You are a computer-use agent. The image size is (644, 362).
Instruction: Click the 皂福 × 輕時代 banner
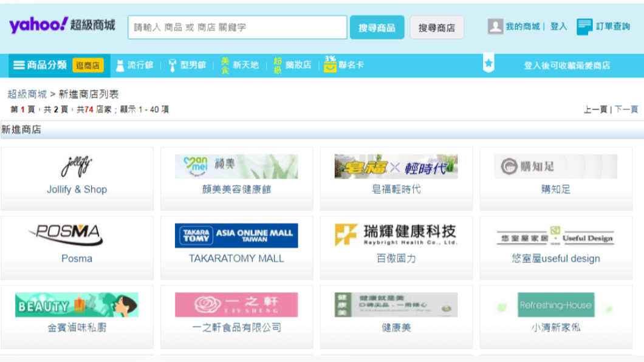coord(396,166)
